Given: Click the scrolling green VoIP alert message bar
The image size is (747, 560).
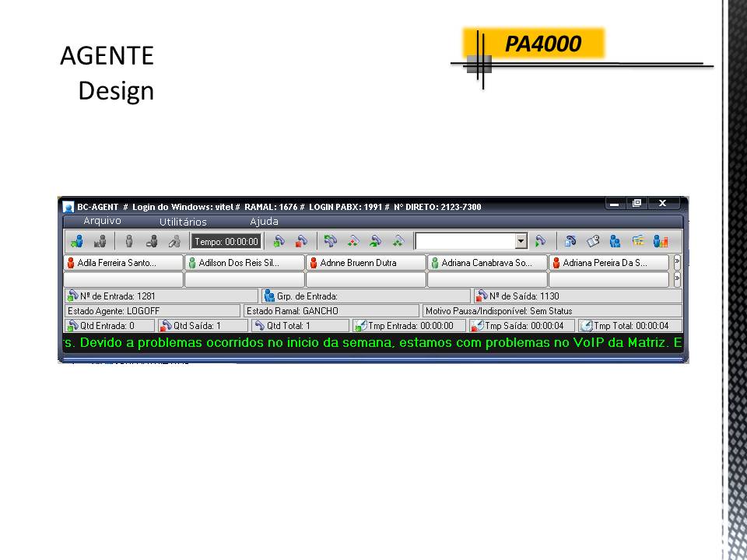Looking at the screenshot, I should [x=372, y=342].
